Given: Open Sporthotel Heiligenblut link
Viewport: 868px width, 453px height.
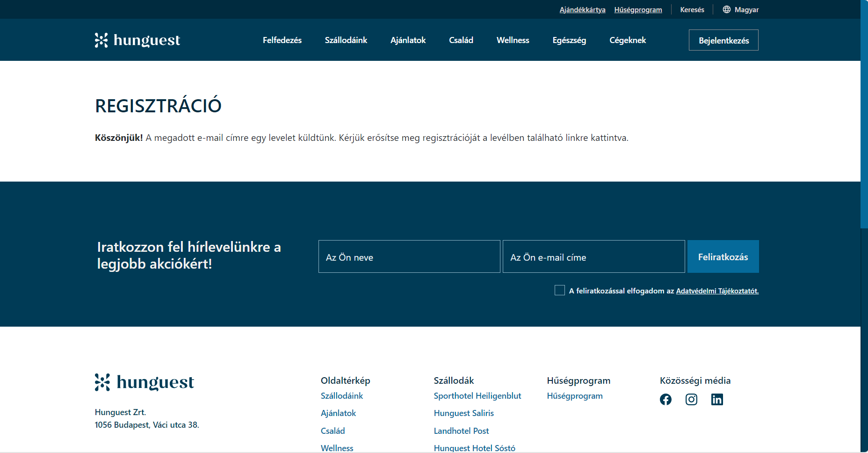Looking at the screenshot, I should [477, 396].
